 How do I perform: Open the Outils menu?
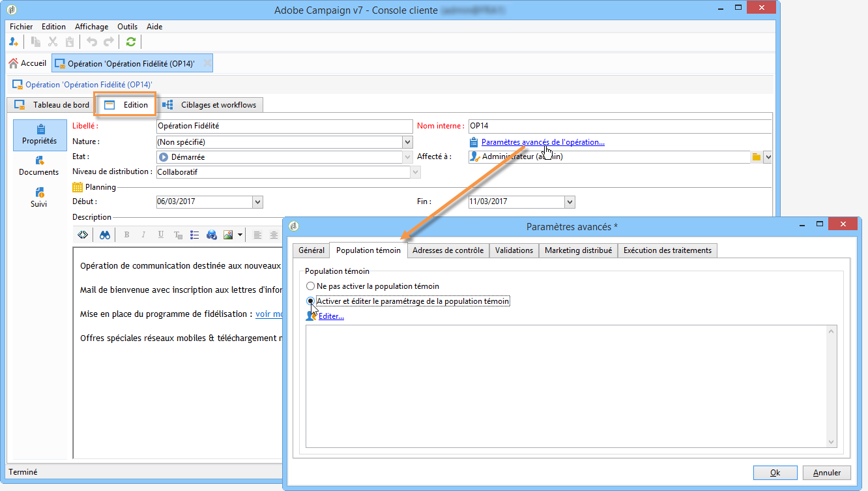click(128, 27)
